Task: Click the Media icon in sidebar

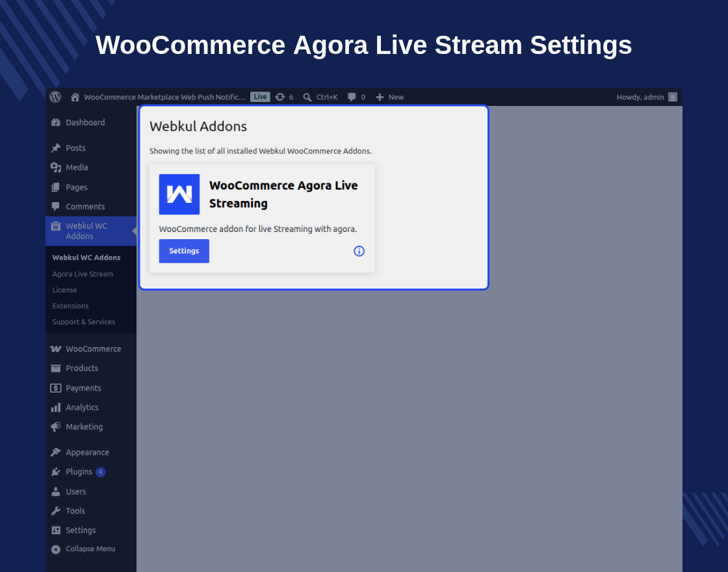Action: [56, 167]
